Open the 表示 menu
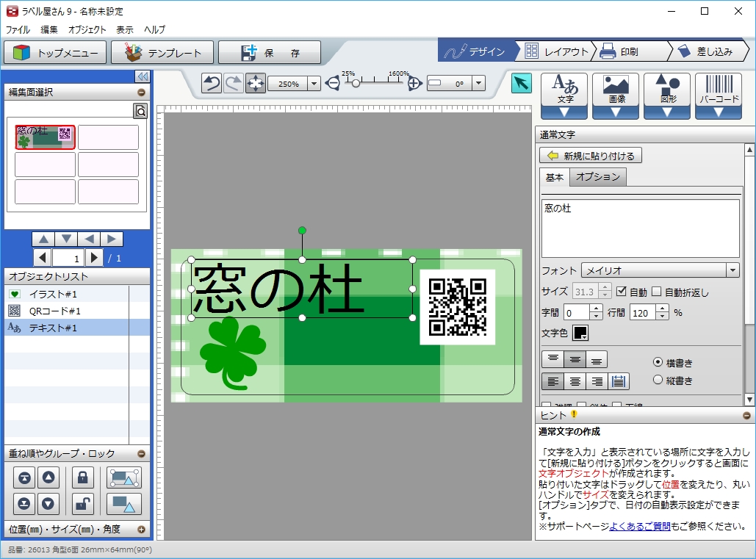The width and height of the screenshot is (756, 559). coord(124,29)
